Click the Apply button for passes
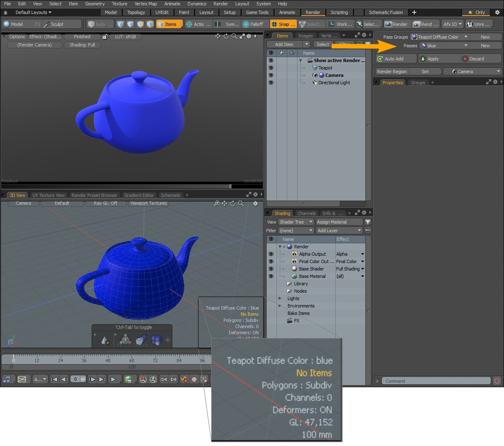 pyautogui.click(x=433, y=59)
